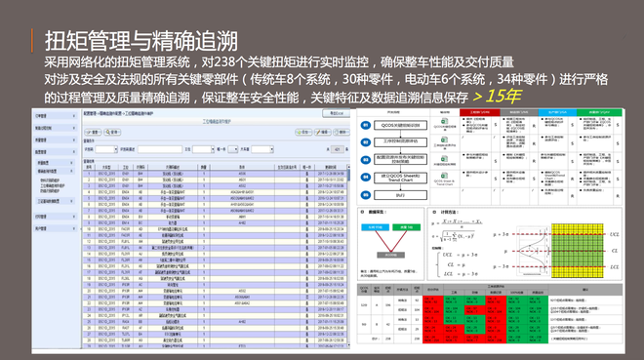644x360 pixels.
Task: Click the green plus add button
Action: 303,132
